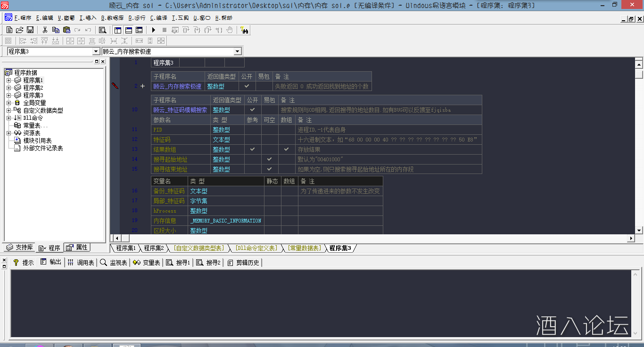Viewport: 644px width, 347px height.
Task: Switch to the 程序集1 code tab
Action: coord(125,248)
